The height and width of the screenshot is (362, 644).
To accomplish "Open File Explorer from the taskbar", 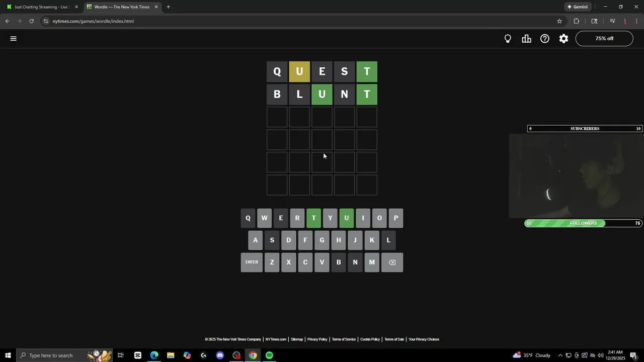I will [171, 355].
